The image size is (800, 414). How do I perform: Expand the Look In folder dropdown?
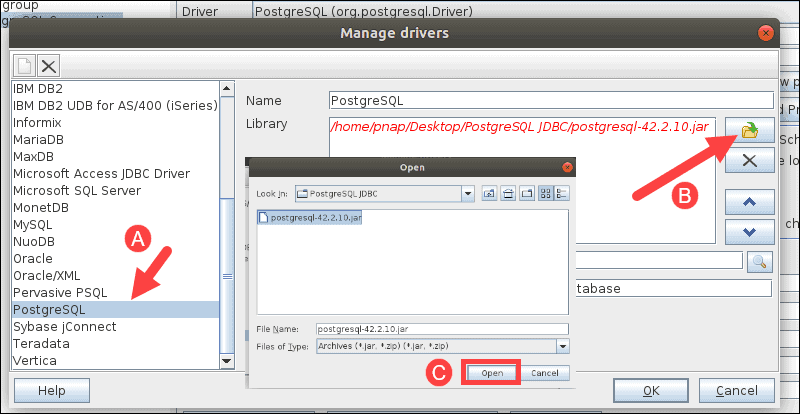[468, 194]
